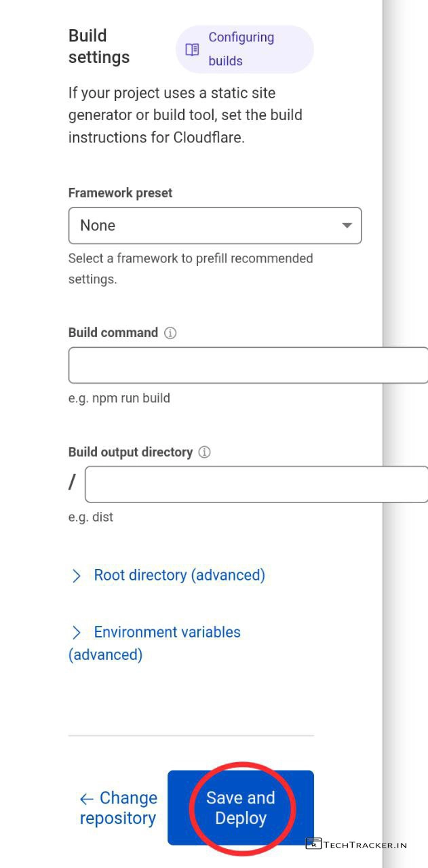Viewport: 428px width, 868px height.
Task: Expand the Root directory (advanced) section
Action: (x=179, y=576)
